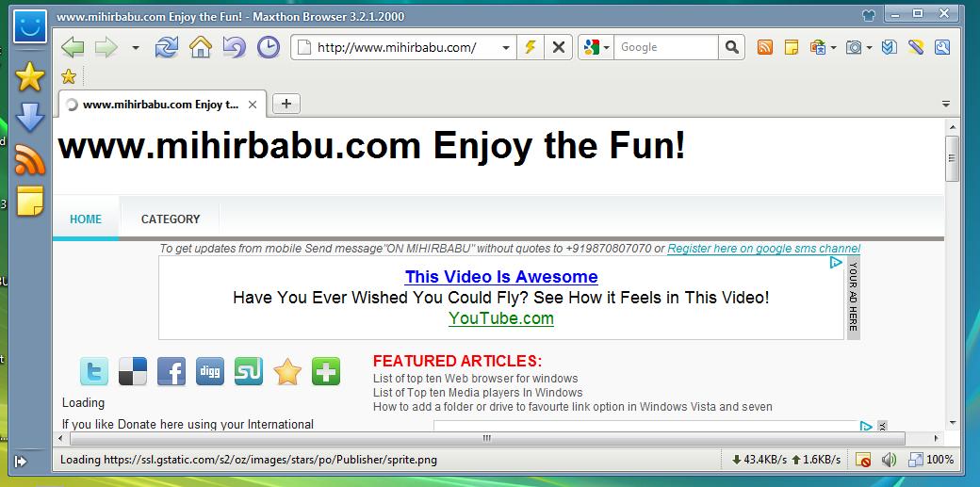Screen dimensions: 980x487
Task: Go back with the green back arrow
Action: click(x=73, y=47)
